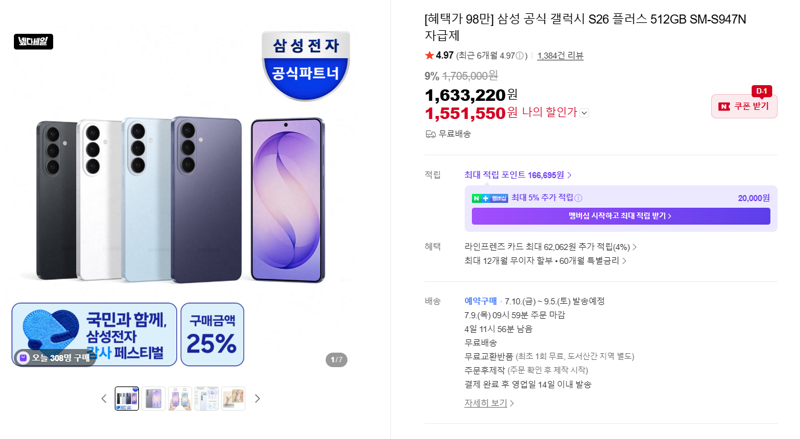Click the free shipping truck icon
The width and height of the screenshot is (800, 439).
click(430, 134)
